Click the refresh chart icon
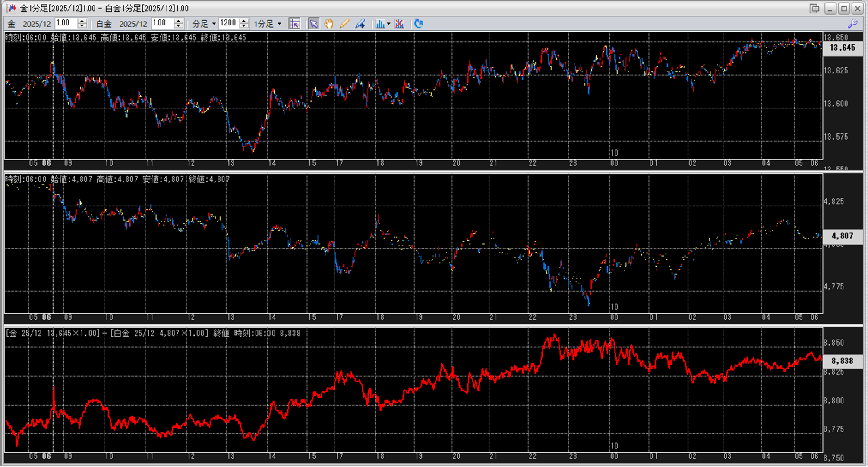The height and width of the screenshot is (467, 868). pyautogui.click(x=418, y=24)
